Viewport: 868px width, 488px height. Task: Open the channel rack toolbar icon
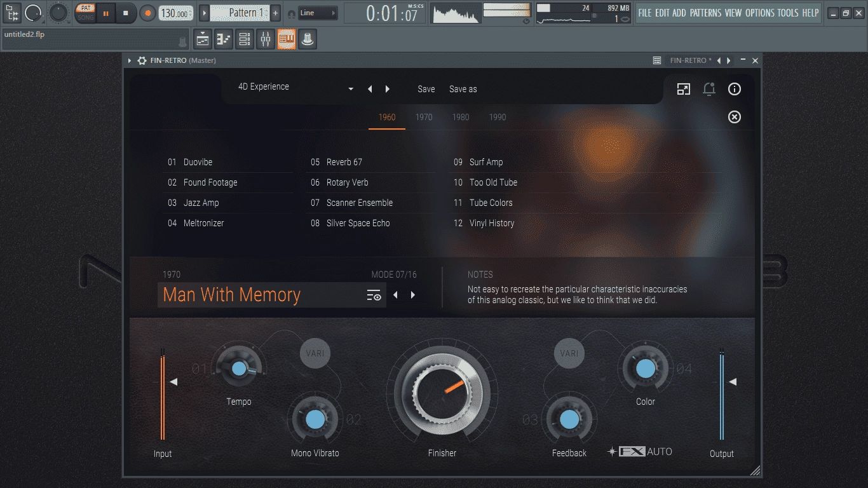(x=245, y=39)
